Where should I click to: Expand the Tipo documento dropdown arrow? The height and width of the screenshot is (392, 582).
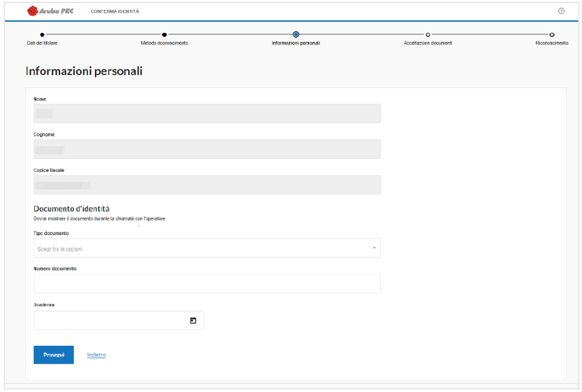point(374,248)
